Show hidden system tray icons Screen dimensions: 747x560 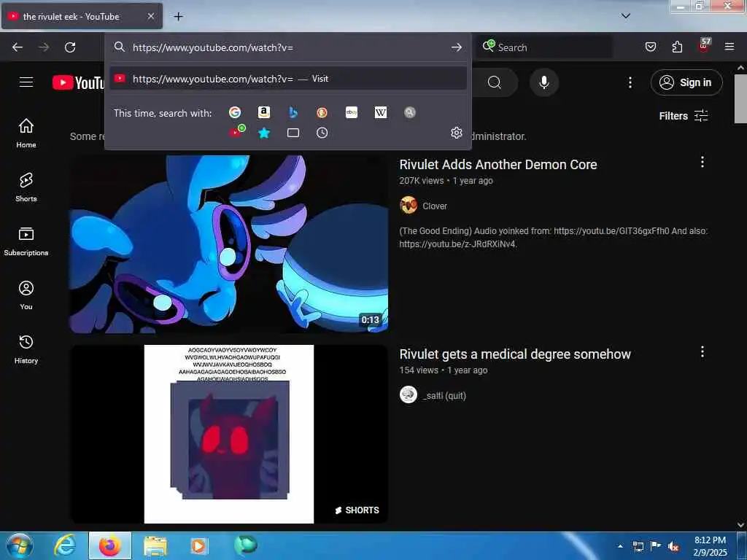pos(620,546)
